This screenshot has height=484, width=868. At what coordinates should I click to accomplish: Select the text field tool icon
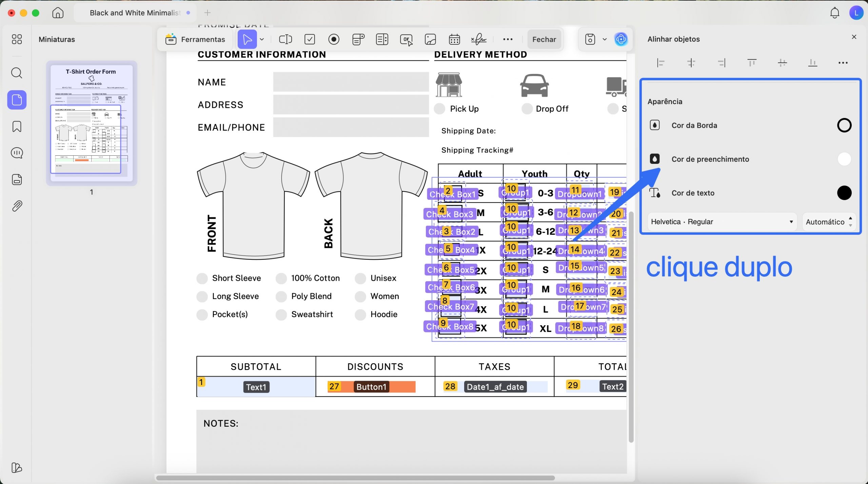pyautogui.click(x=285, y=39)
